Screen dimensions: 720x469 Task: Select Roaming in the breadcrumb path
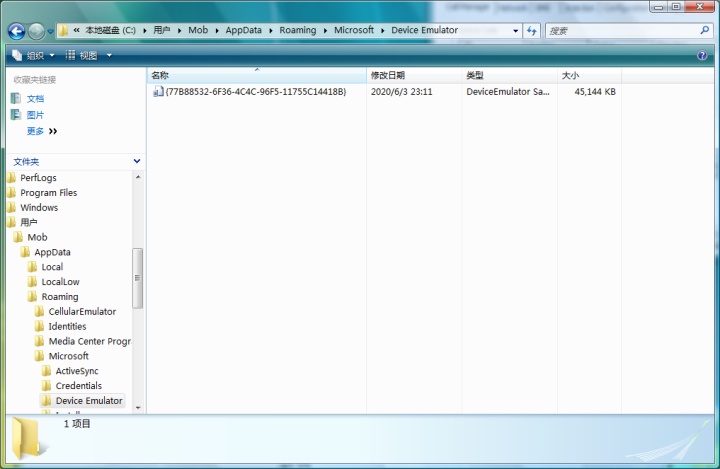click(x=298, y=30)
